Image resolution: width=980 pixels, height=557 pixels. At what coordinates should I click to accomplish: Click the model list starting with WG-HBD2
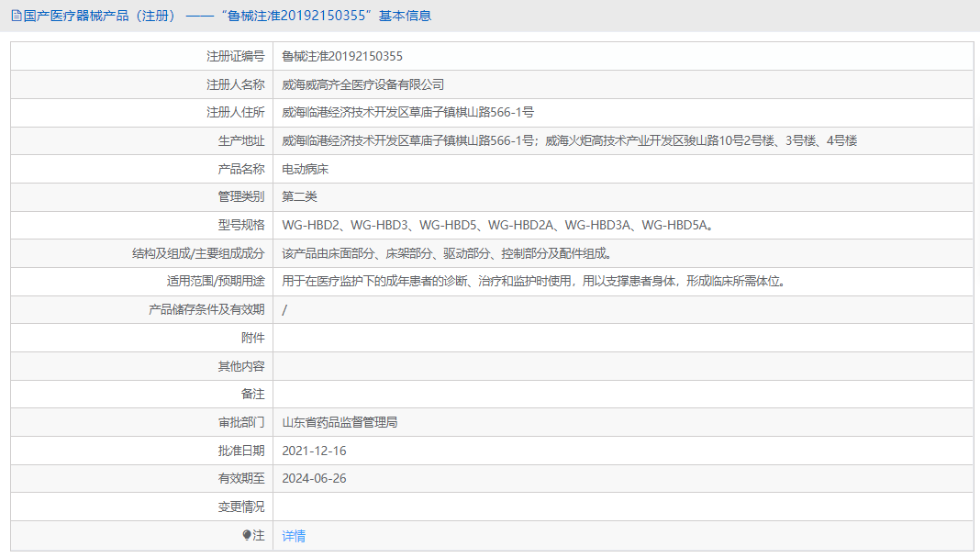click(498, 225)
